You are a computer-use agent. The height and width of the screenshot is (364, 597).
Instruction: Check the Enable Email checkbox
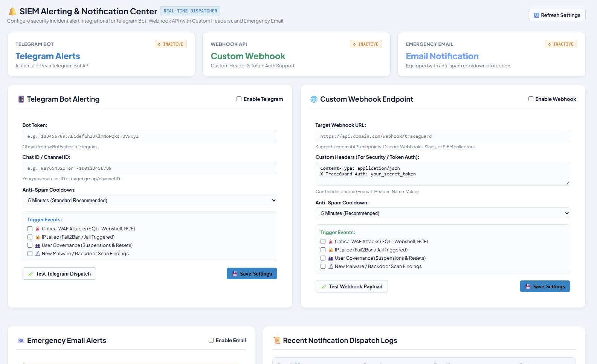click(211, 340)
